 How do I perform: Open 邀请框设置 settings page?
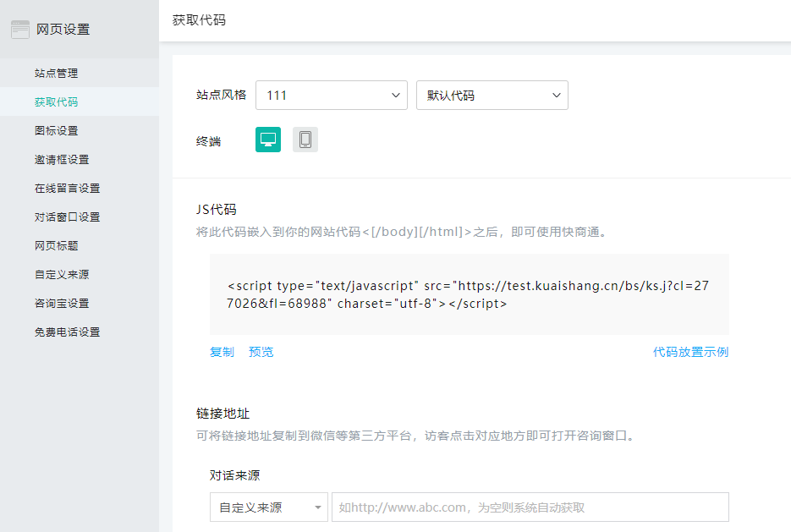point(62,160)
